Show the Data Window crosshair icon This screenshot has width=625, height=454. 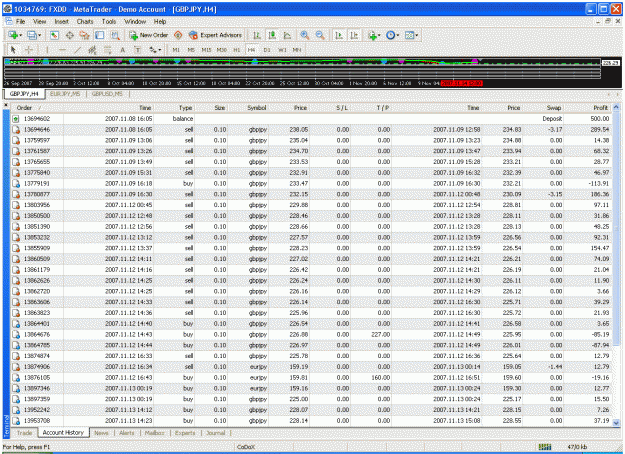pyautogui.click(x=70, y=35)
